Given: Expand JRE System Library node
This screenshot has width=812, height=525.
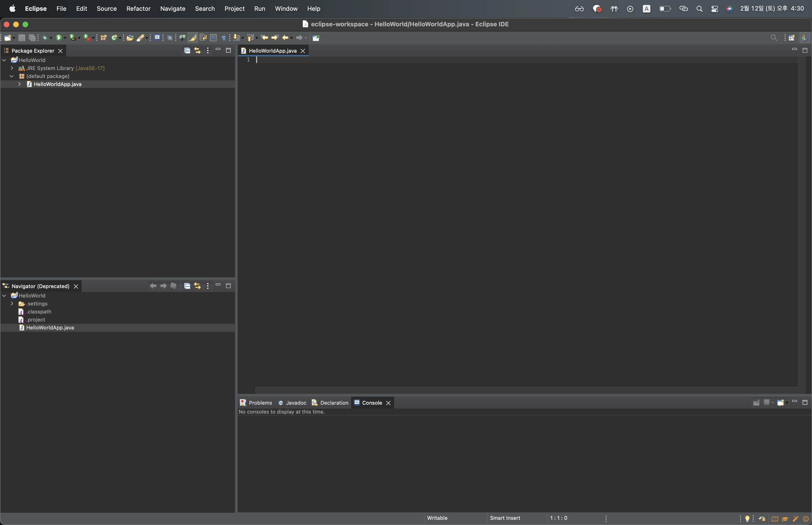Looking at the screenshot, I should [12, 68].
